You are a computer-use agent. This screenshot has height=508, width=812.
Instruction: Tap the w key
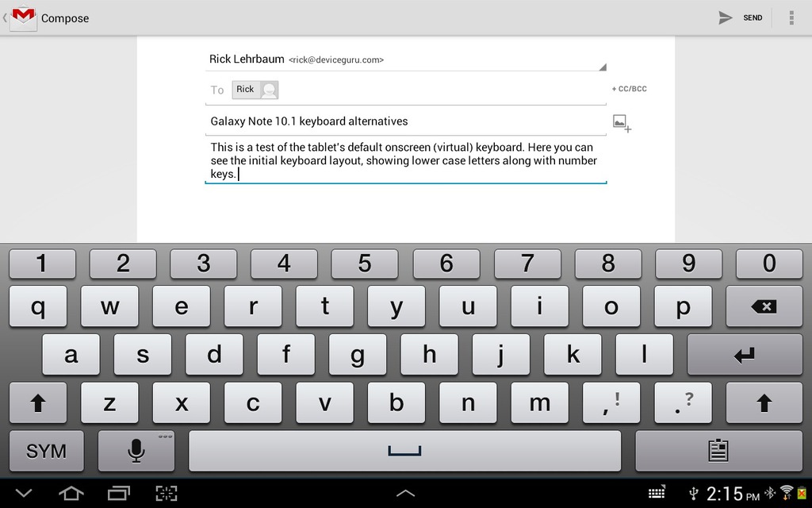[x=109, y=306]
